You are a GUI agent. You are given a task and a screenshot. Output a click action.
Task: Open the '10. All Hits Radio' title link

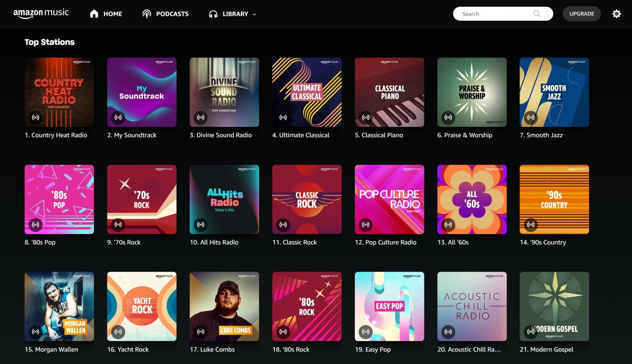(x=214, y=242)
